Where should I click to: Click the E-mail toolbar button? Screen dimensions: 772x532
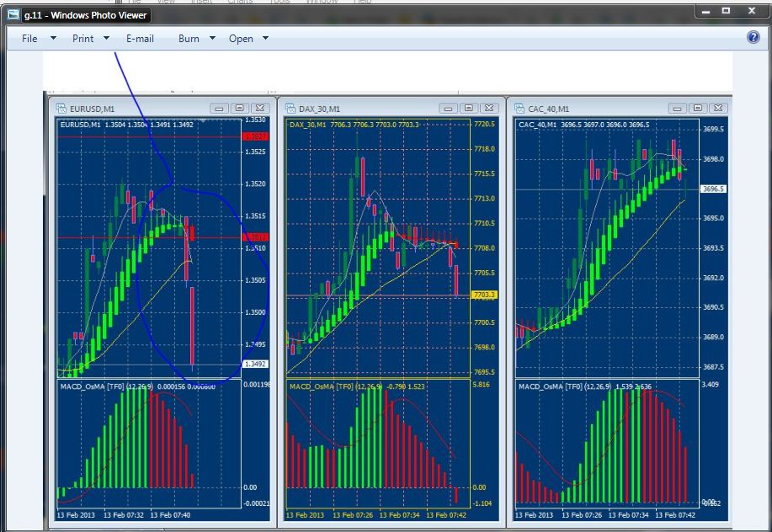(x=140, y=39)
